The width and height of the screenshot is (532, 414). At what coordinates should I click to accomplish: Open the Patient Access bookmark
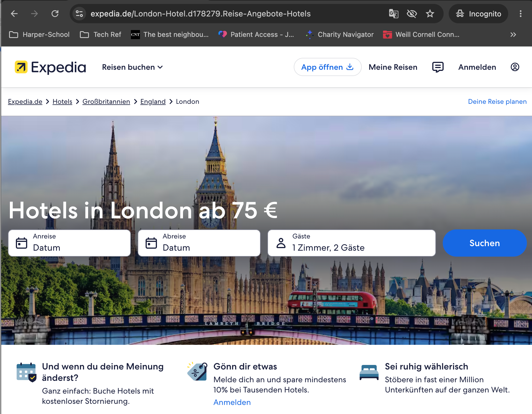[256, 35]
